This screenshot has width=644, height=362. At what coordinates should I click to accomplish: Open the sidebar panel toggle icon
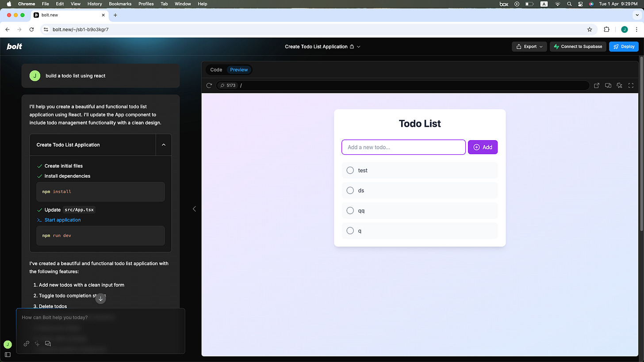click(8, 354)
